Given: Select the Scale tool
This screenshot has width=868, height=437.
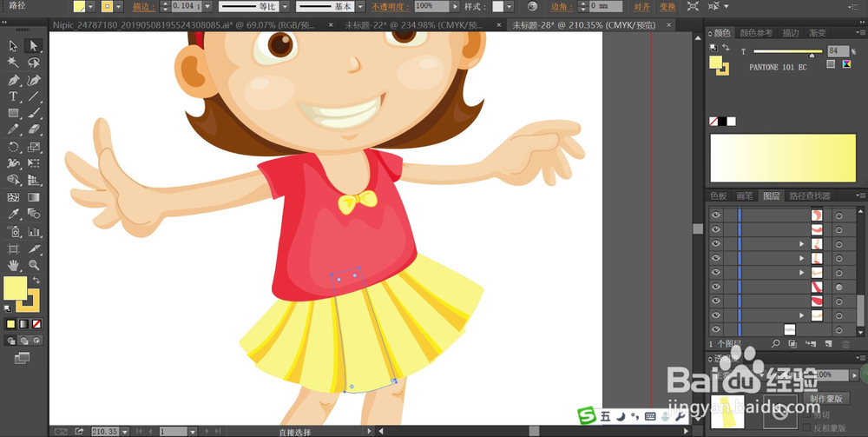Looking at the screenshot, I should (34, 147).
